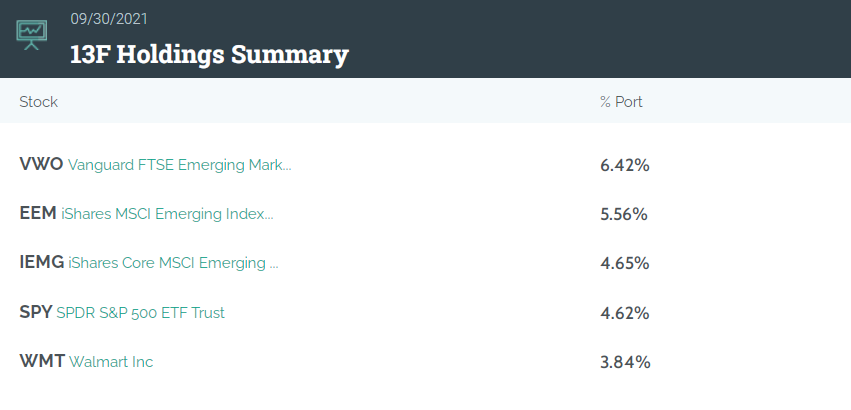Select the 4.65% portfolio value for IEMG

pos(625,263)
